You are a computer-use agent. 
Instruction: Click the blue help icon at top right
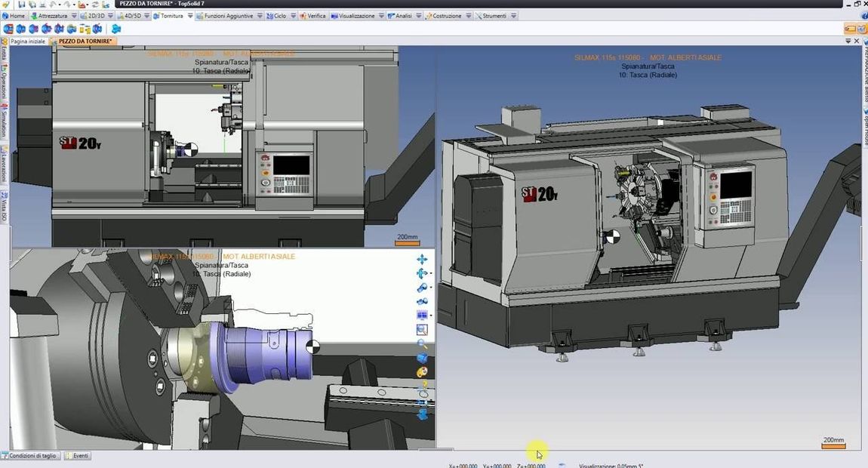tap(865, 16)
